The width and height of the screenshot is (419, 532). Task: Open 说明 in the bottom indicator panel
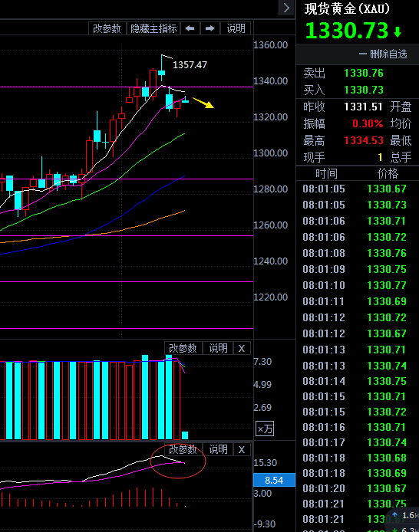218,449
